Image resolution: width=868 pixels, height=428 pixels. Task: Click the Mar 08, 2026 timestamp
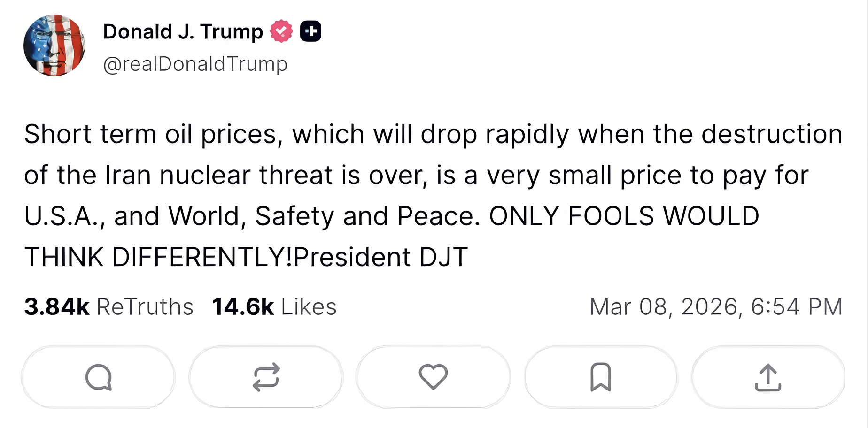coord(716,307)
